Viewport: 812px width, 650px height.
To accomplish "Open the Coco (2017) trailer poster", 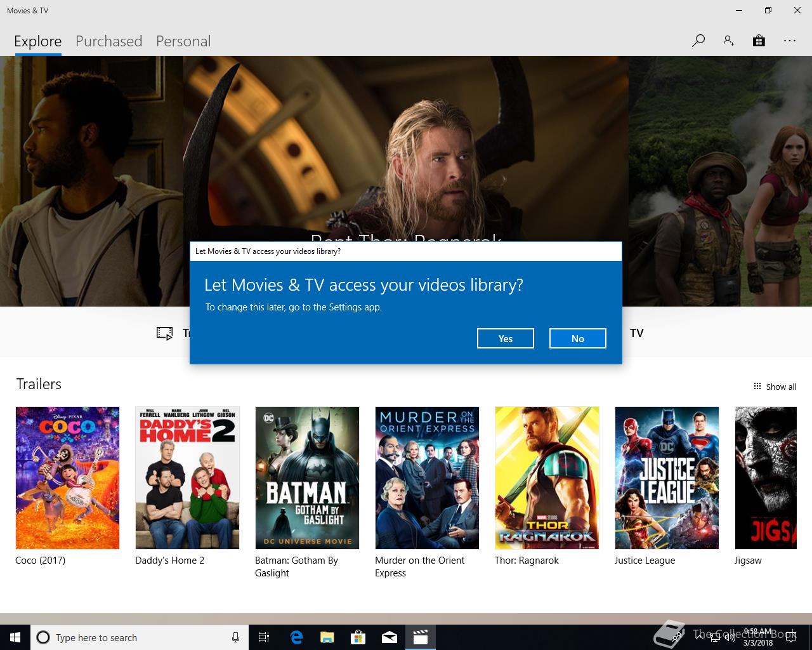I will pos(67,478).
